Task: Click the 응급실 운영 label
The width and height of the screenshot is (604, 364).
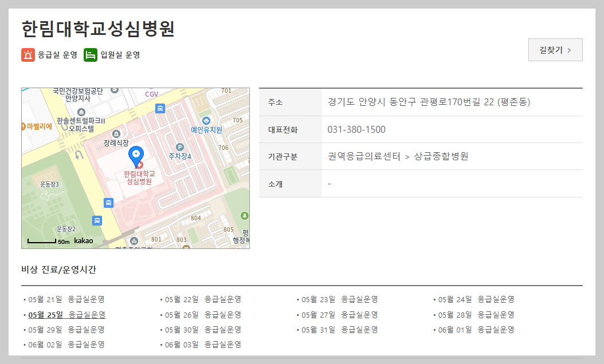Action: (57, 55)
